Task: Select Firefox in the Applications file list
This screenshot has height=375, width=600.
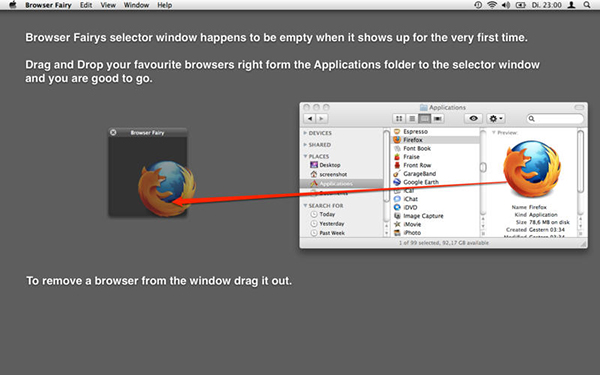Action: click(436, 140)
